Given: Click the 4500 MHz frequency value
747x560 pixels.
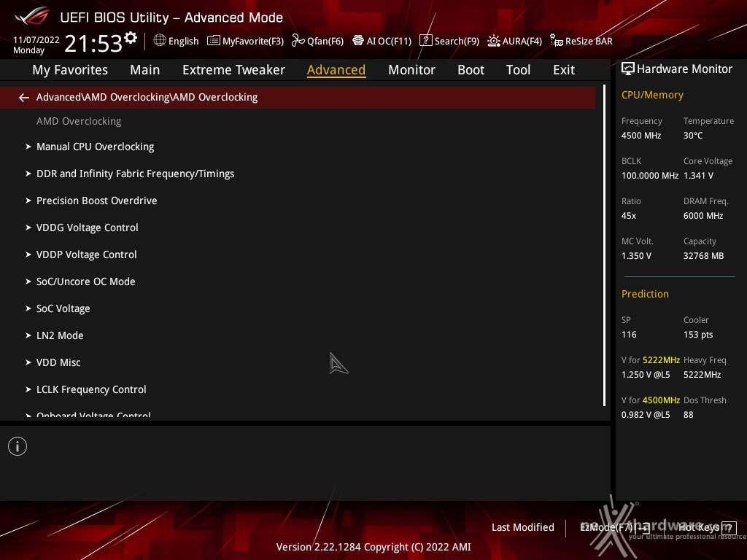Looking at the screenshot, I should tap(641, 135).
